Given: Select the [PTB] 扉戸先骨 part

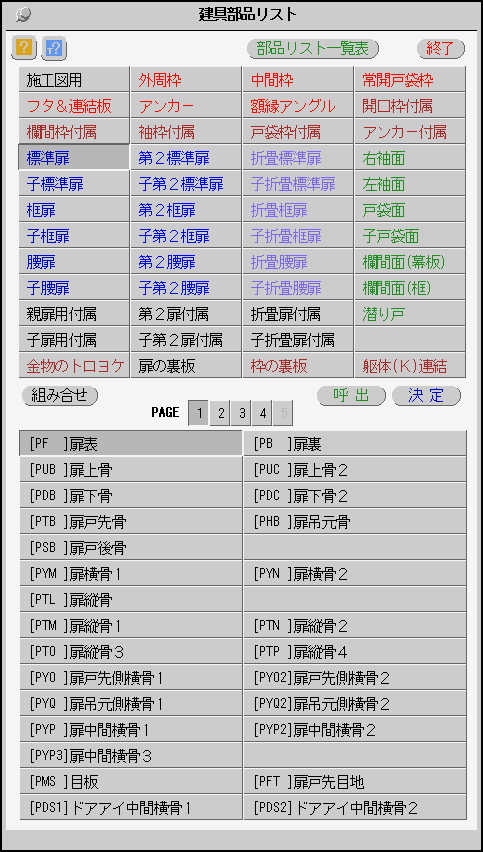Looking at the screenshot, I should (x=131, y=523).
